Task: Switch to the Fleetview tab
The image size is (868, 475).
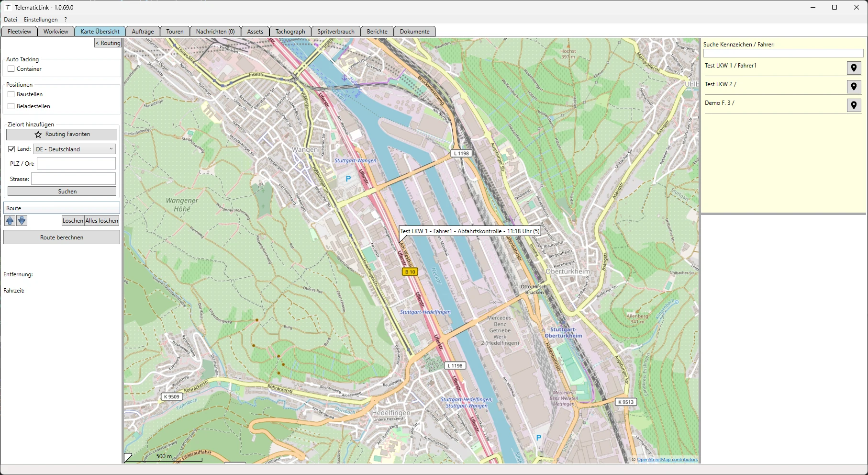Action: click(x=20, y=32)
